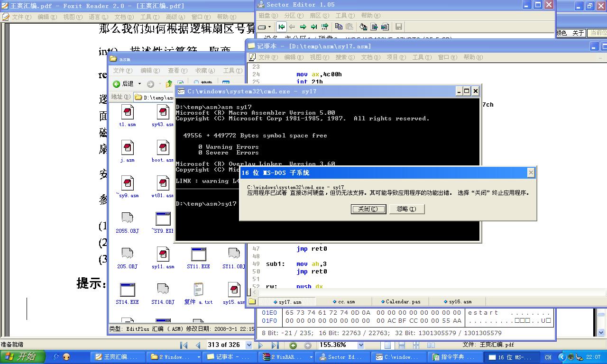Go to previous page in Foxit Reader
607x364 pixels.
198,345
